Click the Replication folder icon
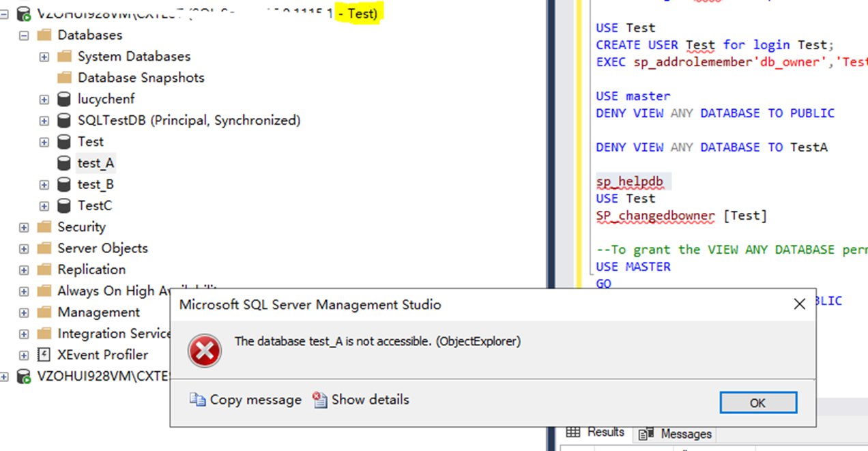 [44, 269]
